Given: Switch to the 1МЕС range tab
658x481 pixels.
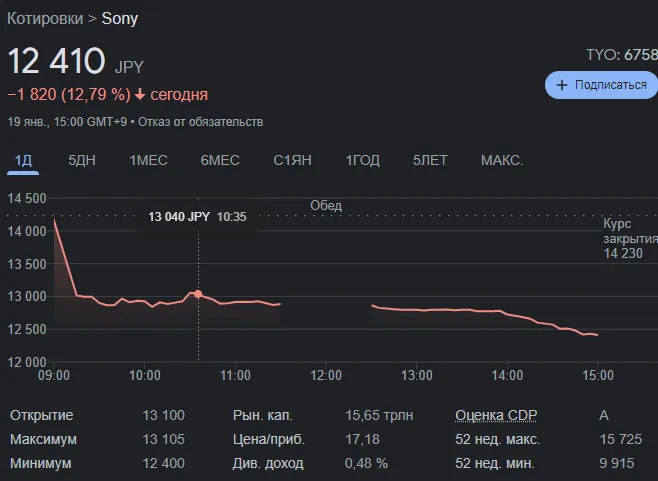Looking at the screenshot, I should (x=148, y=160).
